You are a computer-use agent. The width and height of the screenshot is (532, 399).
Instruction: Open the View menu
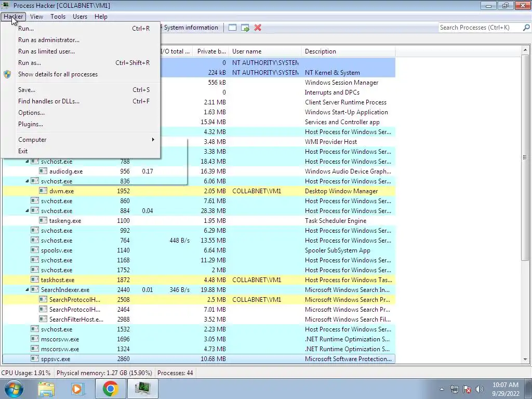coord(36,17)
